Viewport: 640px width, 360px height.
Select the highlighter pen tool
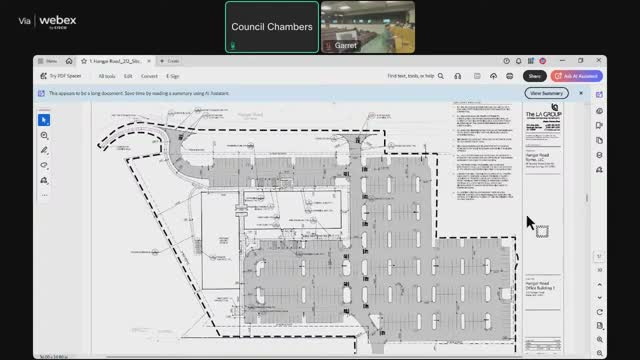pyautogui.click(x=44, y=150)
